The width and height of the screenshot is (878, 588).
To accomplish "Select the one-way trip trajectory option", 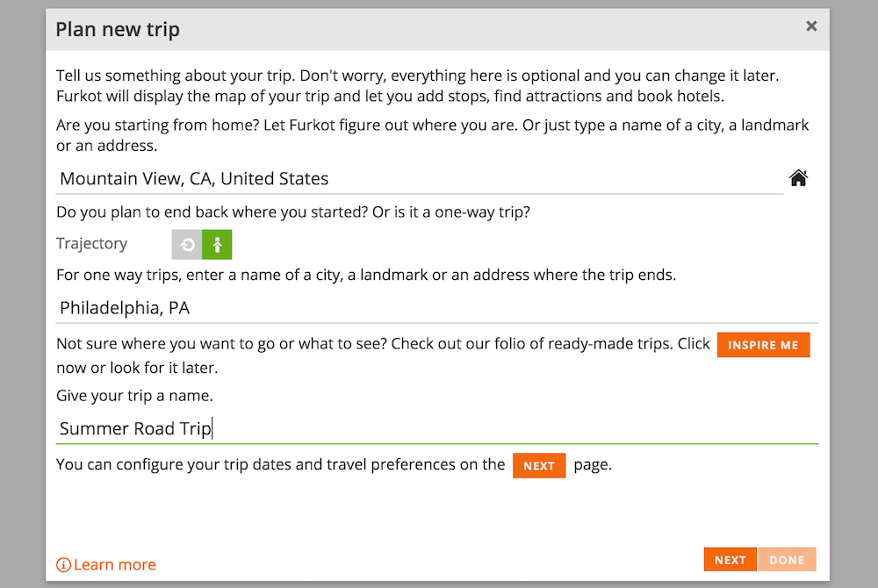I will click(217, 245).
